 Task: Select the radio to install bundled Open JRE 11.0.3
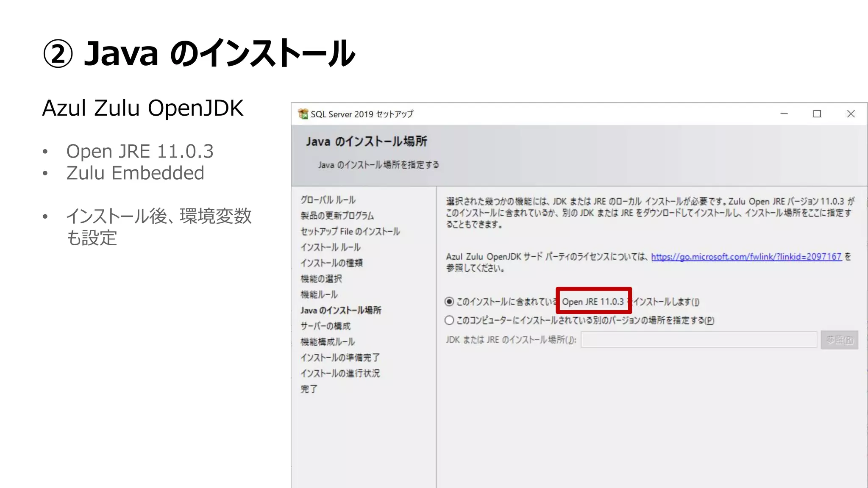coord(449,302)
